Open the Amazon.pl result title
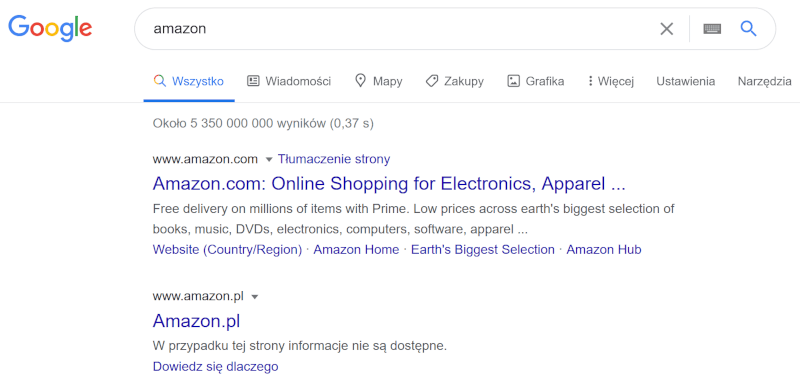Viewport: 800px width, 382px height. pos(196,321)
